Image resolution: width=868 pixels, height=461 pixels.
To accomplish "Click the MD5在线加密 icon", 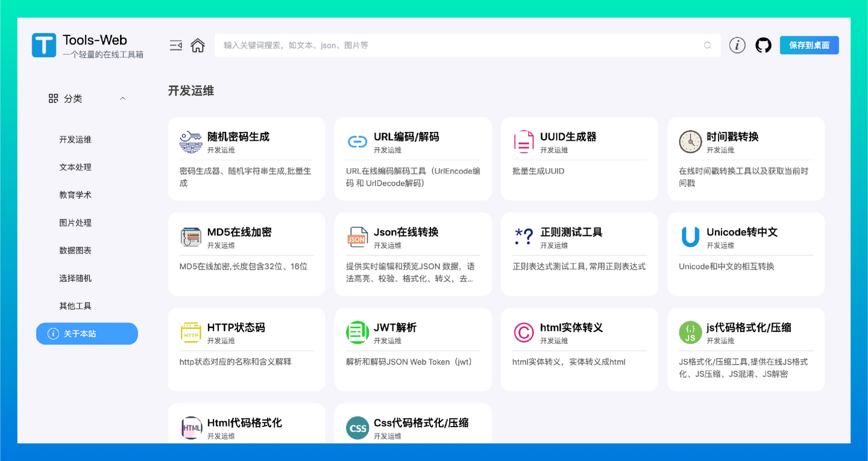I will coord(191,237).
